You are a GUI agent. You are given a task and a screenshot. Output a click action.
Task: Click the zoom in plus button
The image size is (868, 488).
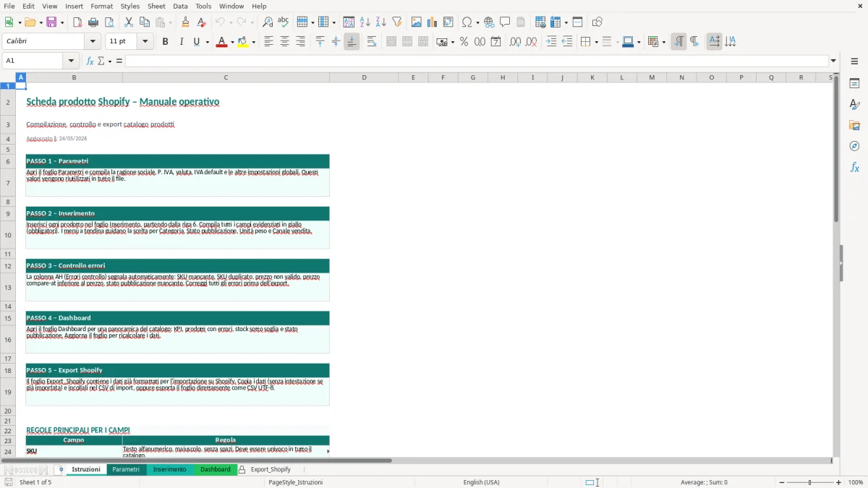[x=838, y=482]
